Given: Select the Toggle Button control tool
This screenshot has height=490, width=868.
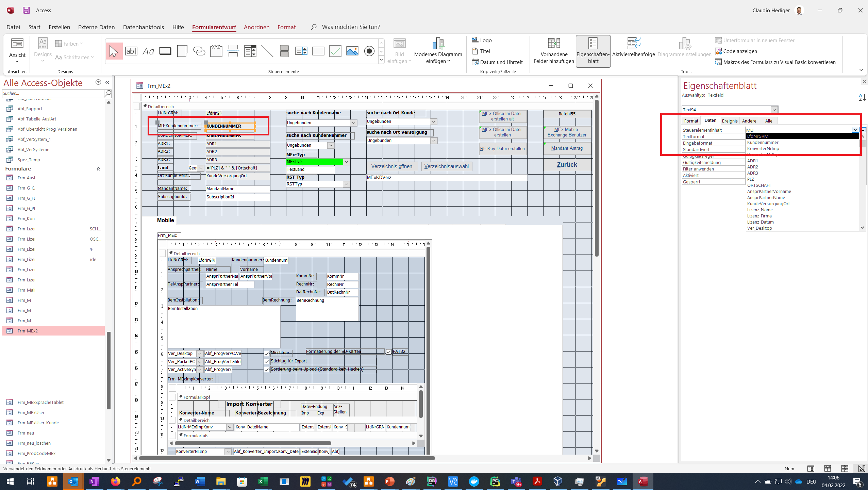Looking at the screenshot, I should pyautogui.click(x=284, y=51).
